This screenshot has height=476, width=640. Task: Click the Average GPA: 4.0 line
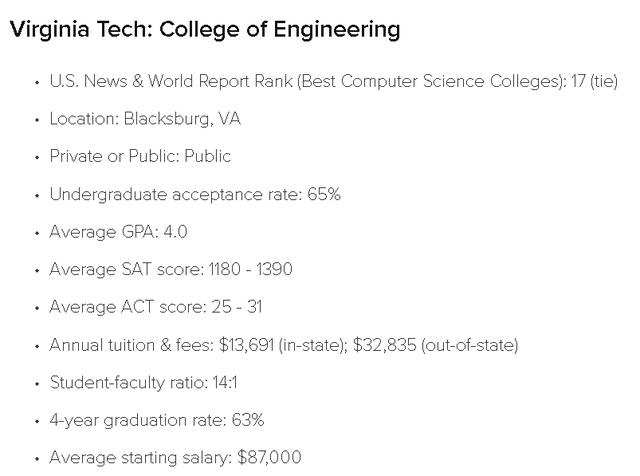point(118,232)
